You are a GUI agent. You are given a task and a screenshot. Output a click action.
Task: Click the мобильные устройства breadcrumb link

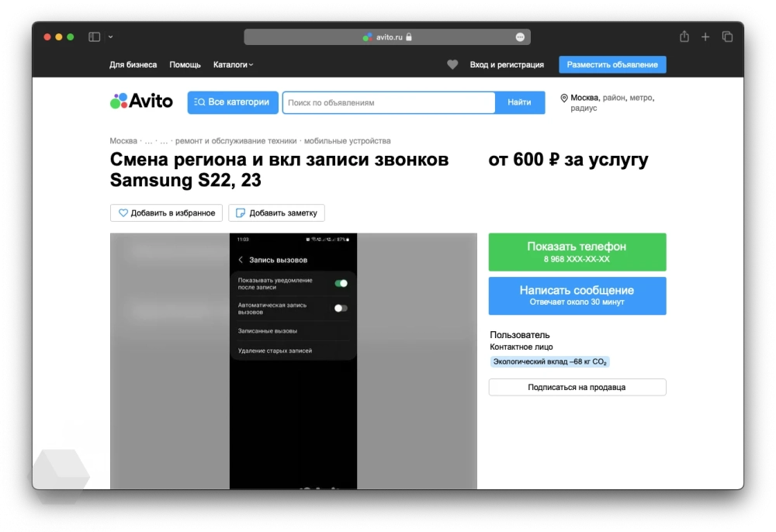tap(347, 141)
